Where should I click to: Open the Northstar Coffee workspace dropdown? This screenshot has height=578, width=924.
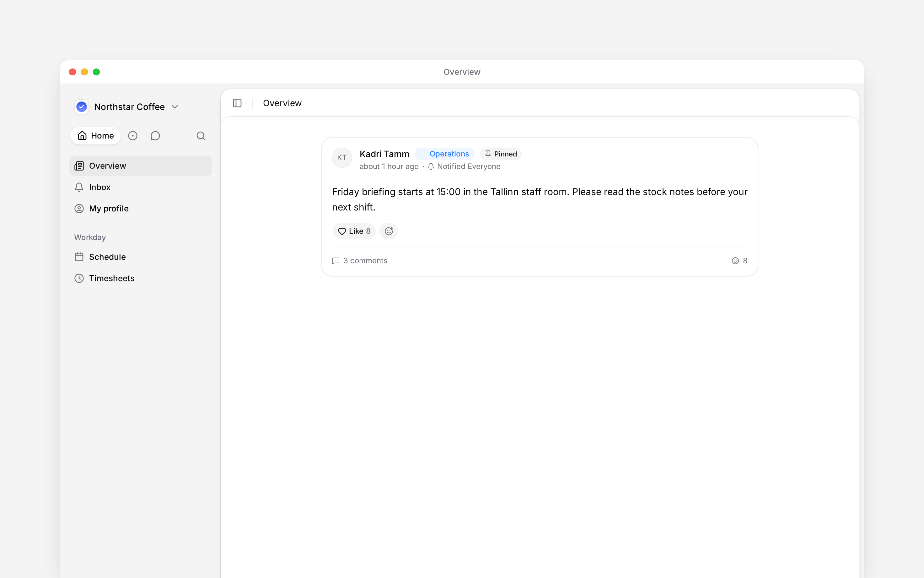(127, 107)
